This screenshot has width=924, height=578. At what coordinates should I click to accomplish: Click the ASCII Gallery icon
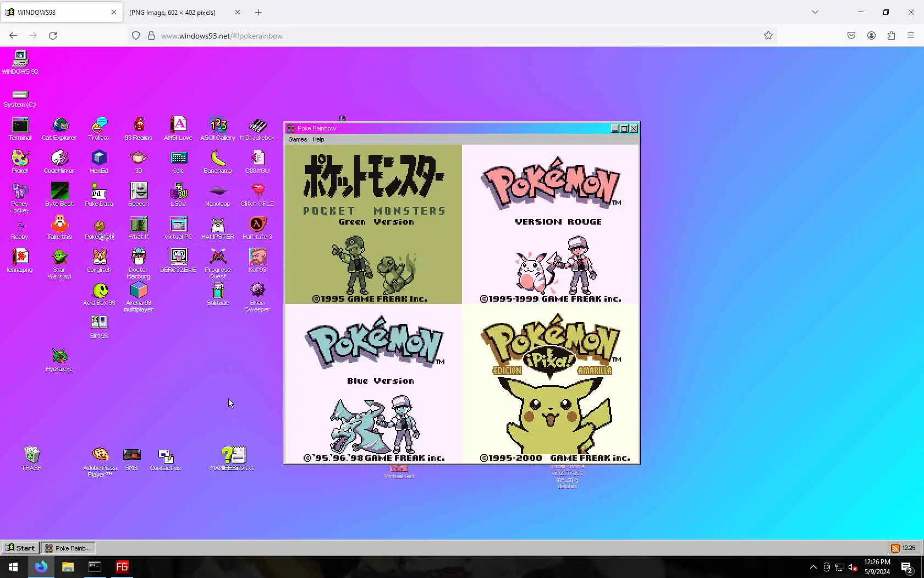point(218,129)
